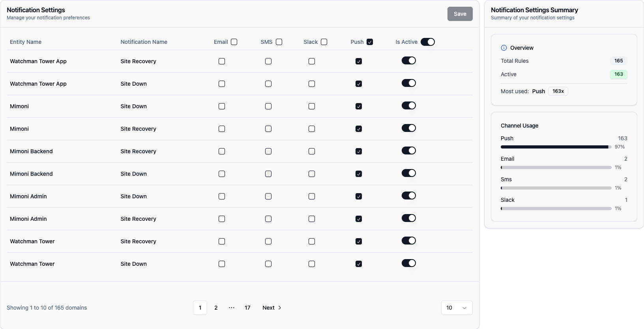This screenshot has height=329, width=644.
Task: Enable Email for Watchman Tower Site Recovery
Action: click(x=222, y=241)
